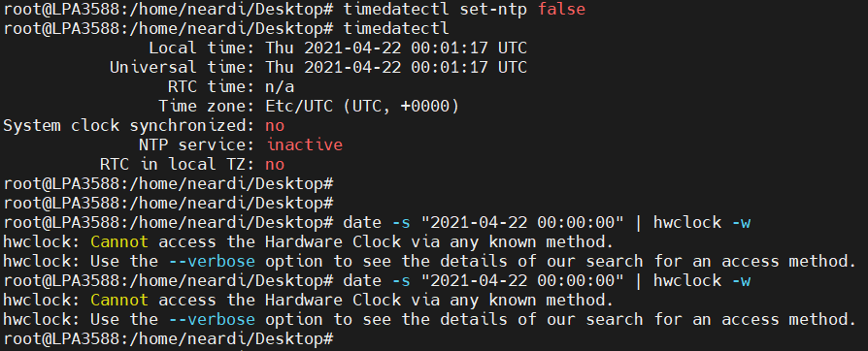The width and height of the screenshot is (868, 351).
Task: Click the RTC time 'n/a' value
Action: pos(280,87)
